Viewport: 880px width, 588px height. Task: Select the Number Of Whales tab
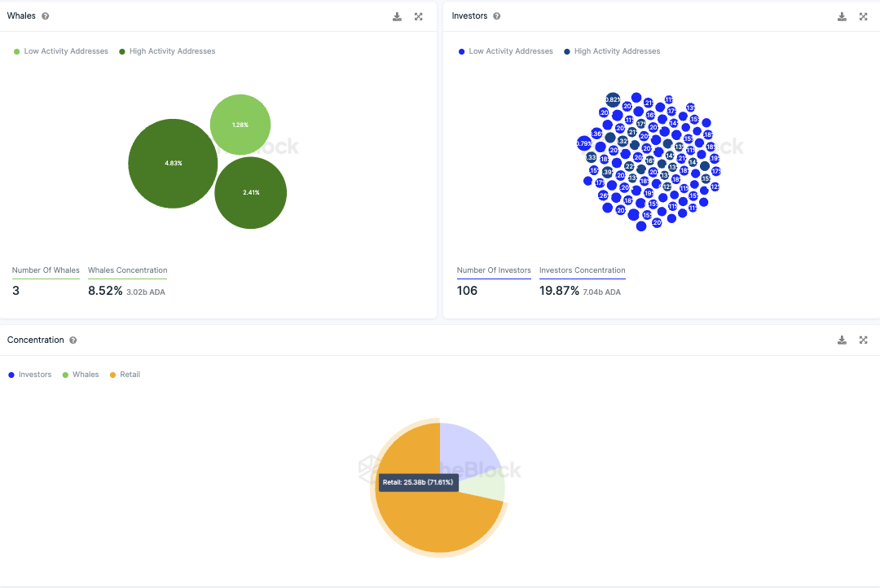[x=46, y=270]
